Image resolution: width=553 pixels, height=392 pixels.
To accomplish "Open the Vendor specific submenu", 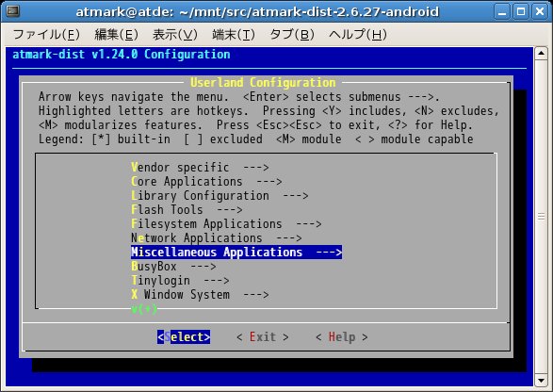I will [x=200, y=167].
